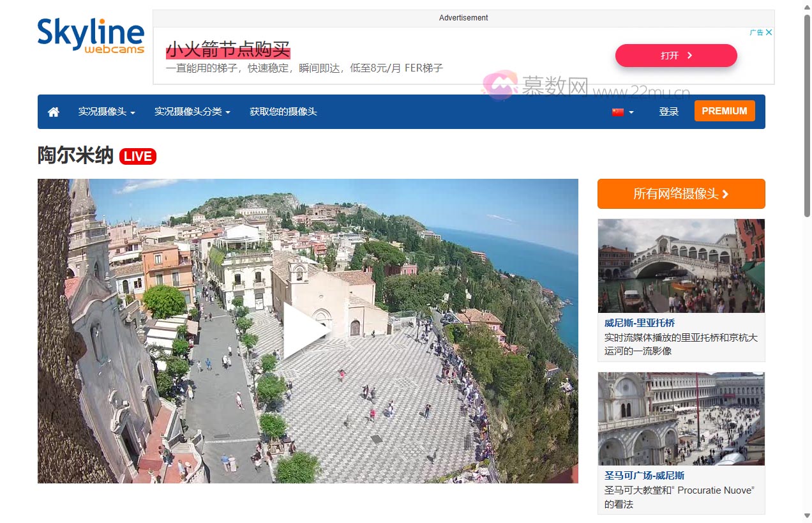Click the 打开 button in the advertisement

coord(675,56)
